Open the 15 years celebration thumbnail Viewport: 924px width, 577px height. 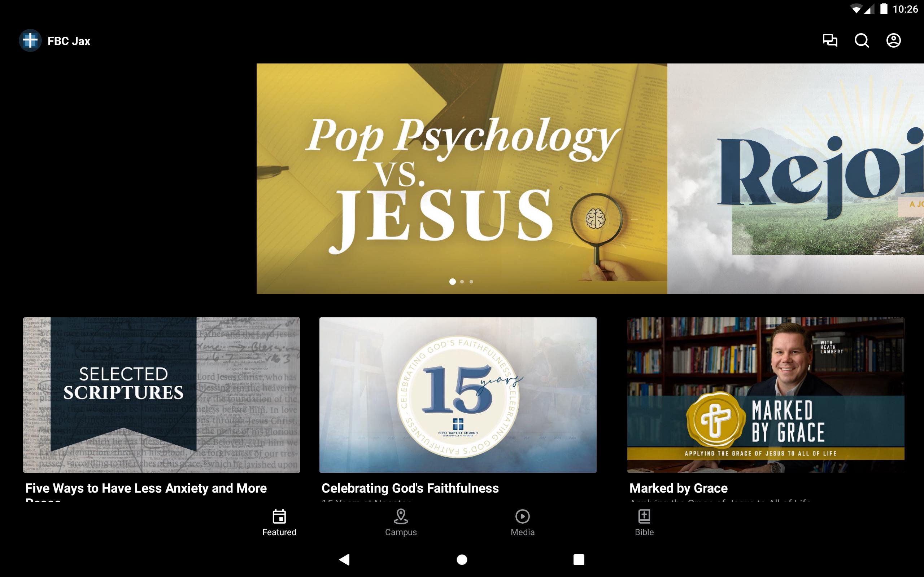[x=458, y=395]
